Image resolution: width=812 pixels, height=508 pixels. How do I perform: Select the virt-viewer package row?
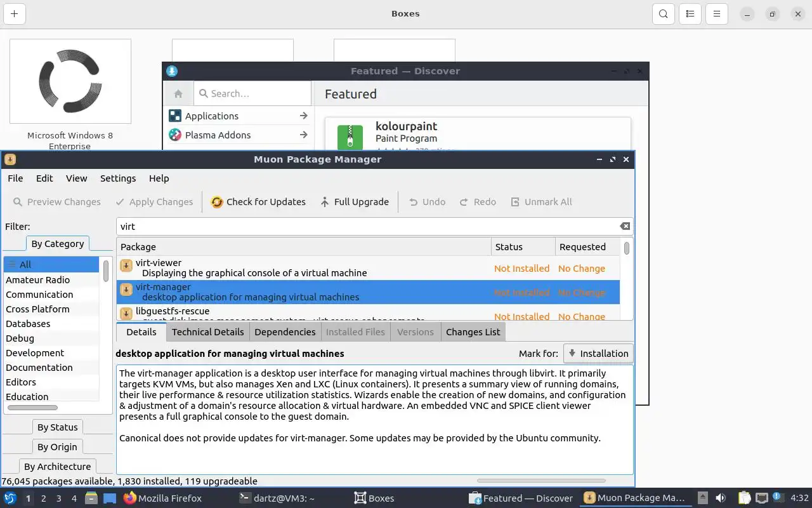point(368,268)
